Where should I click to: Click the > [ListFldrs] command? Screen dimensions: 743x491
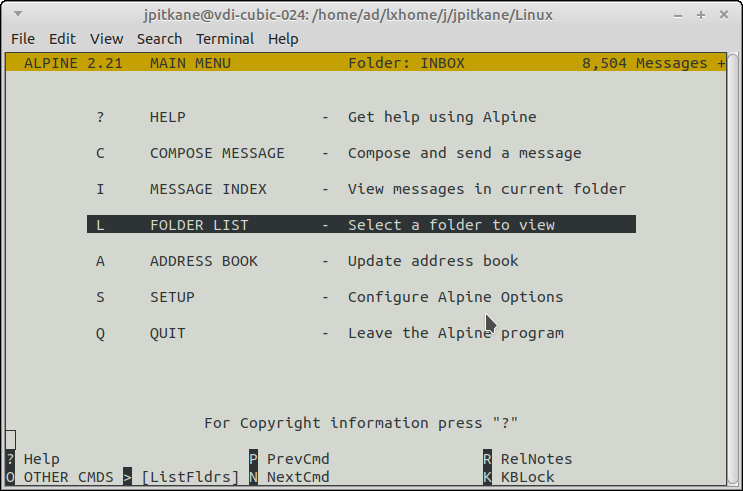[181, 477]
